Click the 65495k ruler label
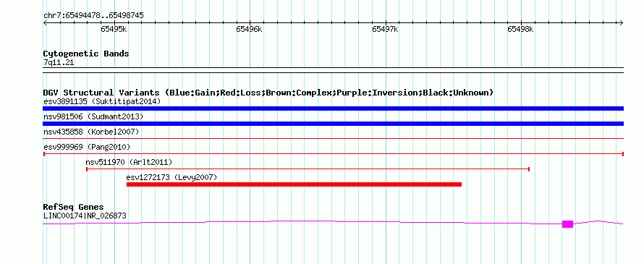The width and height of the screenshot is (644, 264). [x=114, y=29]
